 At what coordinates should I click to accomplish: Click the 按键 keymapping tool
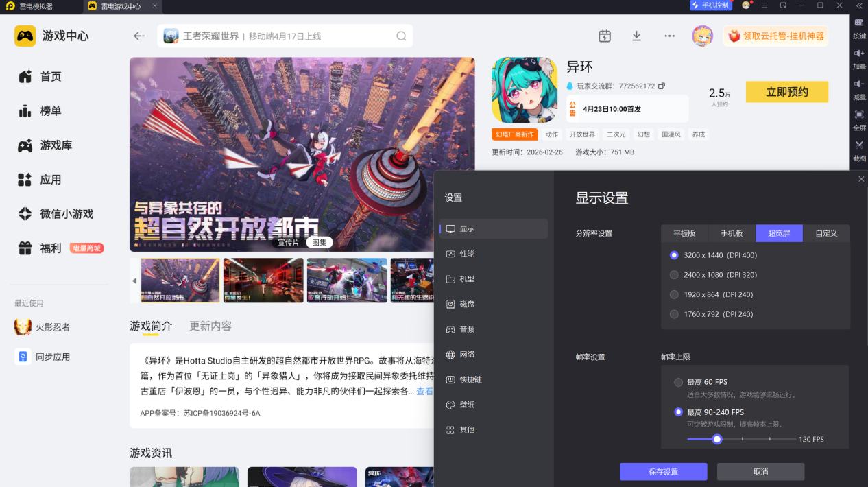[859, 27]
